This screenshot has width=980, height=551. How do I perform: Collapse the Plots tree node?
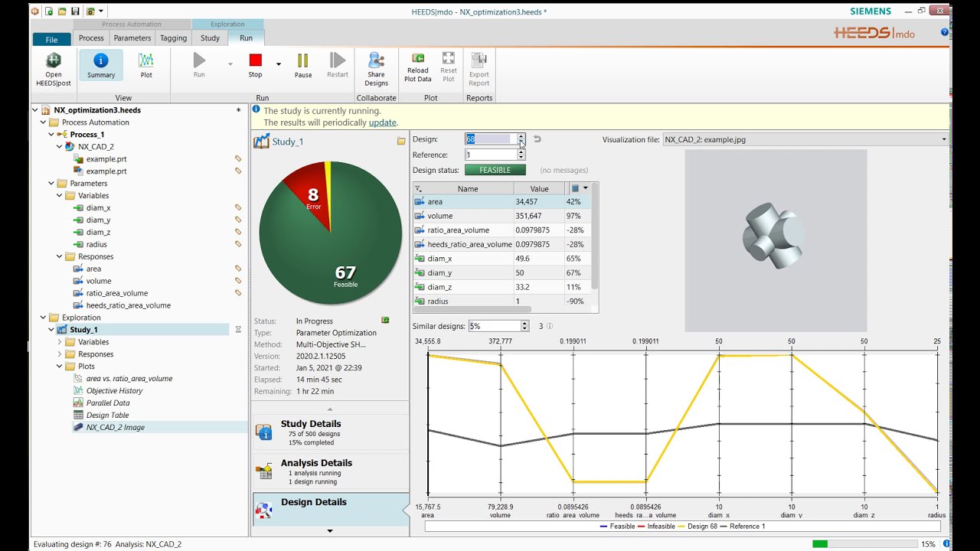pos(60,367)
